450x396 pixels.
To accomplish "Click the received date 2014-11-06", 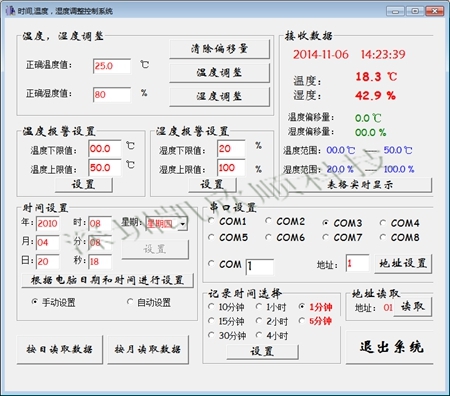I will 321,54.
